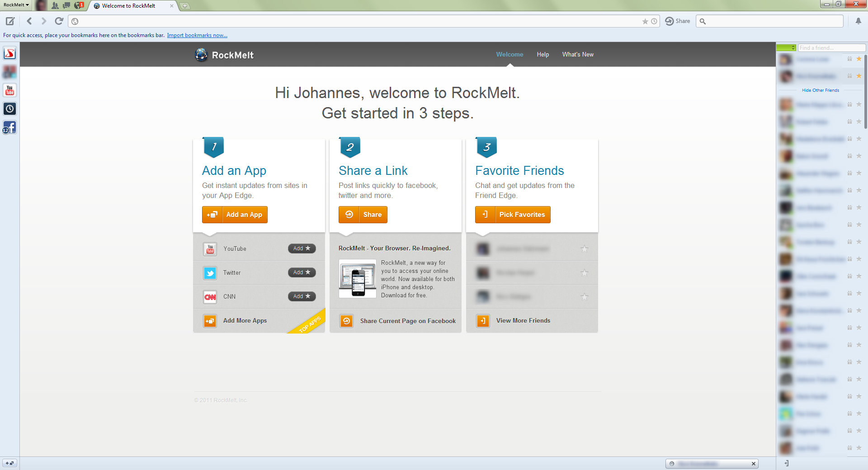Click Add More Apps row
The height and width of the screenshot is (470, 868).
(259, 321)
